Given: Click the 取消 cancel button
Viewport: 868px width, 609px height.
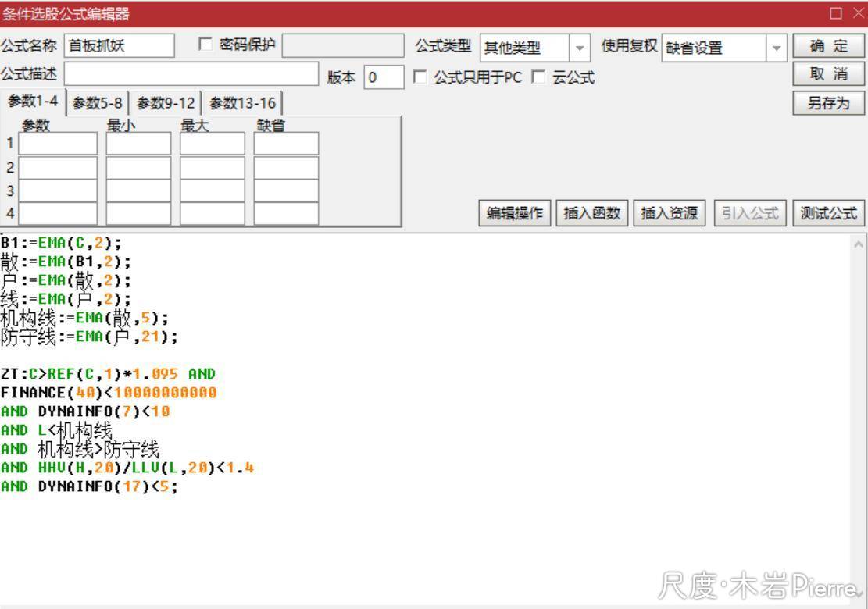Looking at the screenshot, I should pos(828,74).
